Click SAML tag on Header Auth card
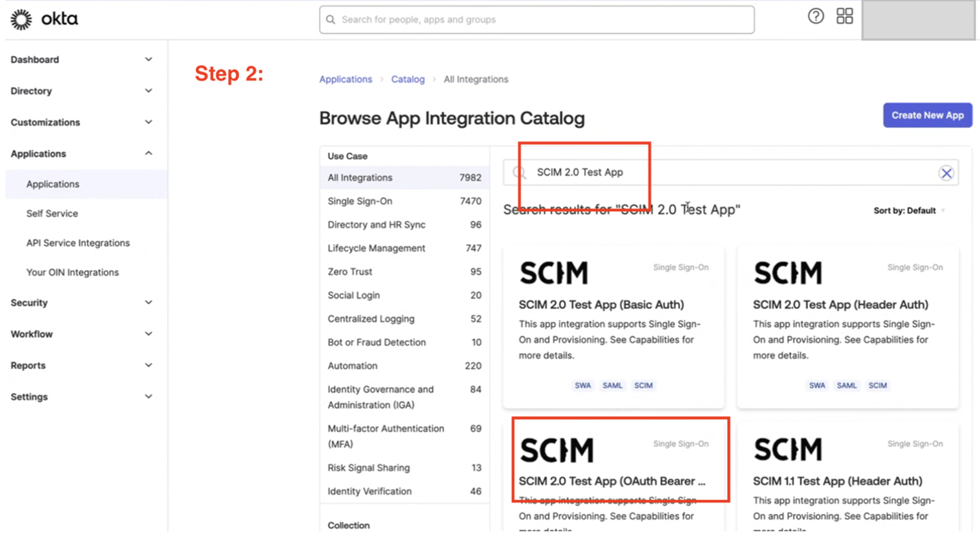This screenshot has width=980, height=552. (846, 385)
